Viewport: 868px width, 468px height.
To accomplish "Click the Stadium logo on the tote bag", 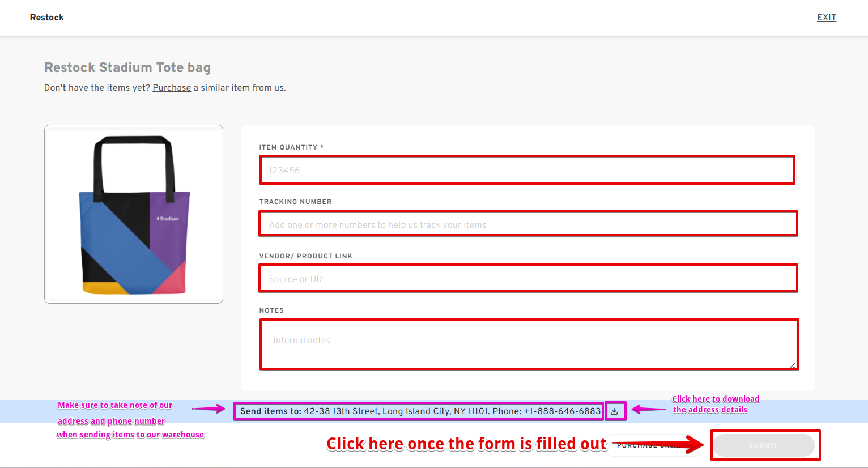I will (x=168, y=219).
